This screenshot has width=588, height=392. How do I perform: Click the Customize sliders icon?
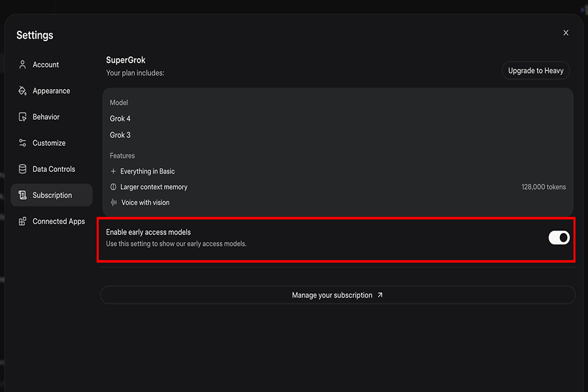click(22, 143)
